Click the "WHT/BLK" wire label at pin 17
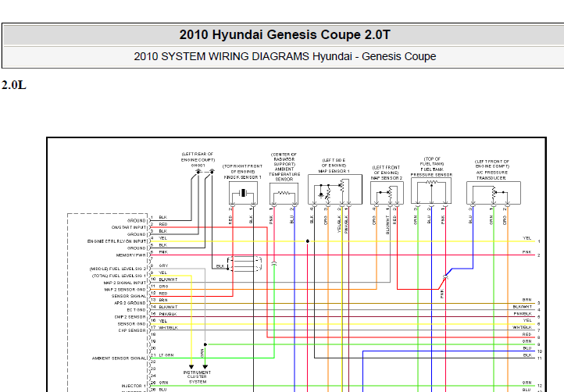564x392 pixels. [168, 328]
